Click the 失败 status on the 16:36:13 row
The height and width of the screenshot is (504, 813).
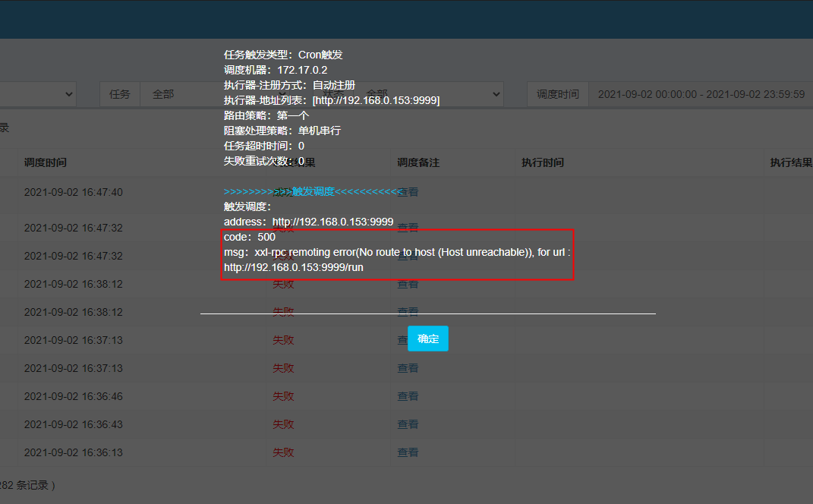click(x=283, y=452)
